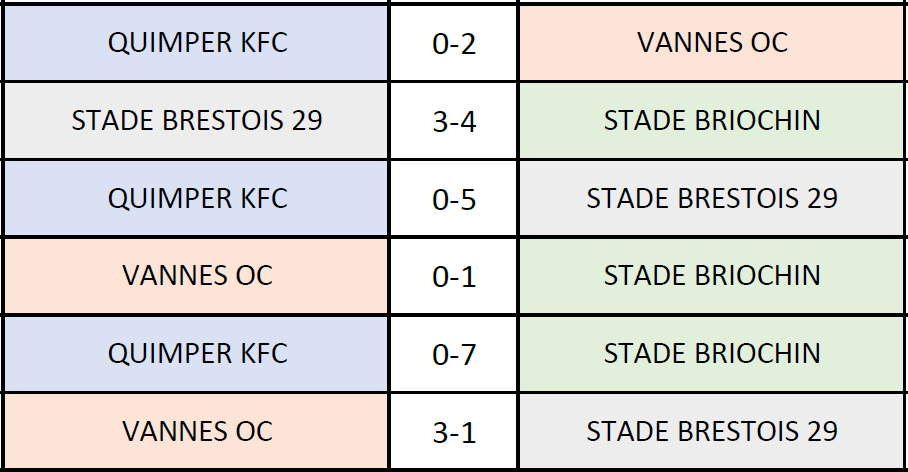Click STADE BRIOCHIN cell next to 3-4
This screenshot has width=908, height=472.
pyautogui.click(x=712, y=120)
